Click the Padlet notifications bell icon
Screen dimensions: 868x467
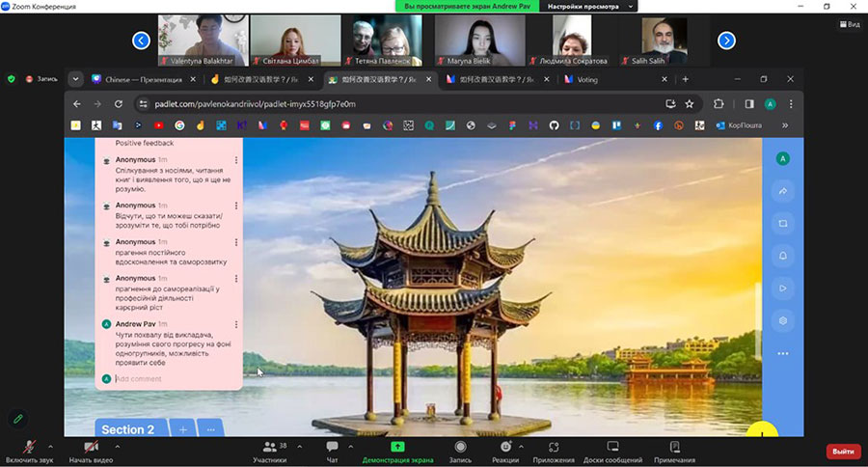click(x=782, y=256)
